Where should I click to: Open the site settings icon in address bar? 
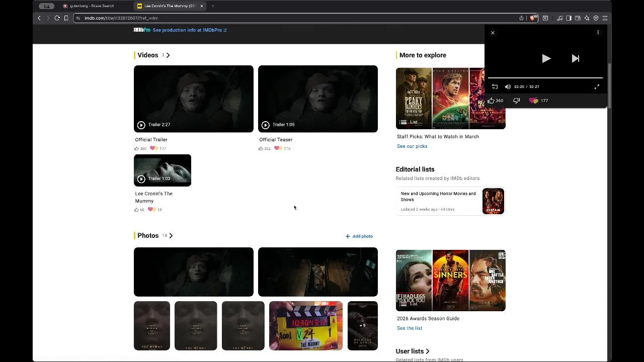(x=78, y=18)
